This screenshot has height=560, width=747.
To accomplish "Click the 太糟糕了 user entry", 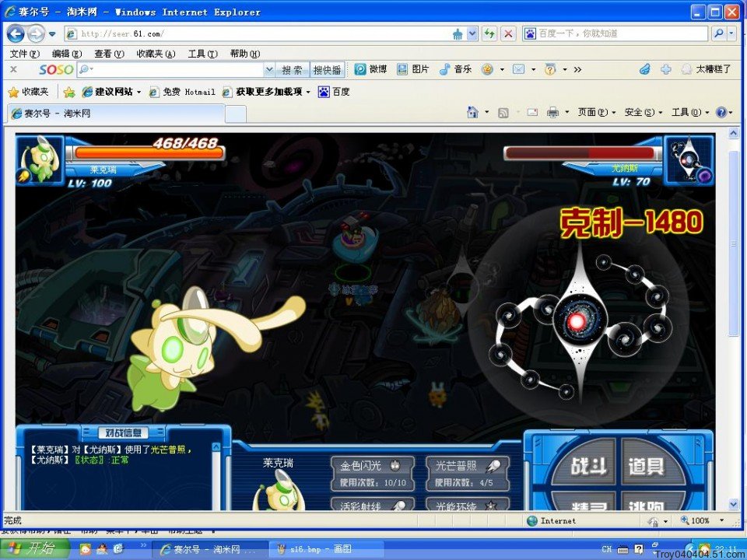I will pos(707,69).
